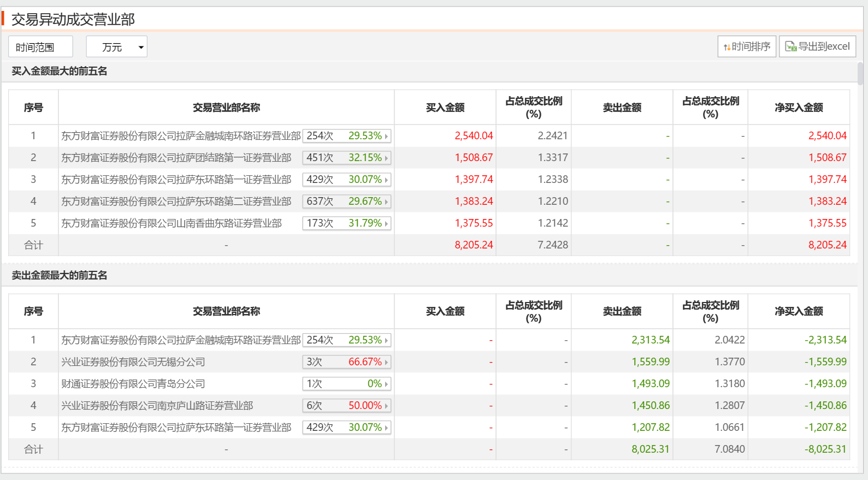Screen dimensions: 868x480
Task: Click the -2,313.54 net buy value
Action: [x=825, y=340]
